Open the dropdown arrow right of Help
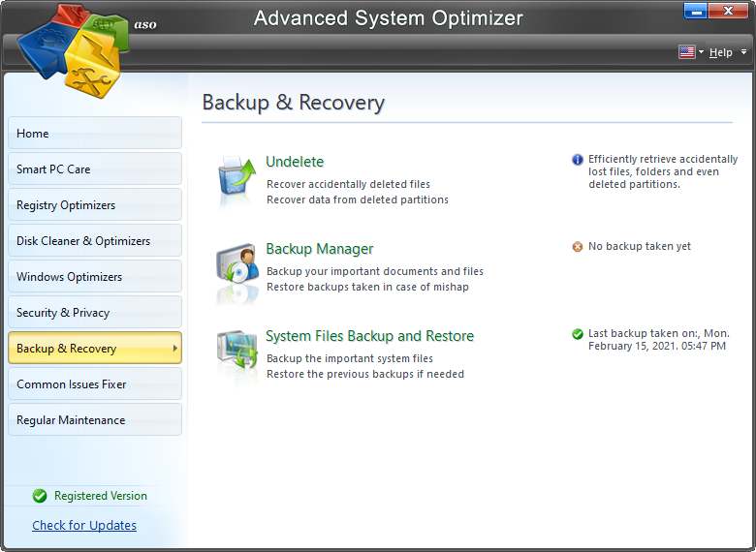This screenshot has width=756, height=552. point(744,51)
